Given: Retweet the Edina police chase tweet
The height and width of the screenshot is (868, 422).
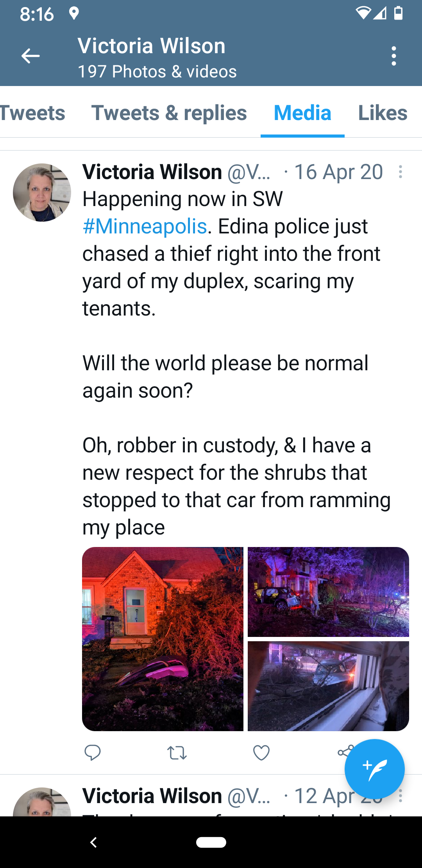Looking at the screenshot, I should [x=177, y=752].
